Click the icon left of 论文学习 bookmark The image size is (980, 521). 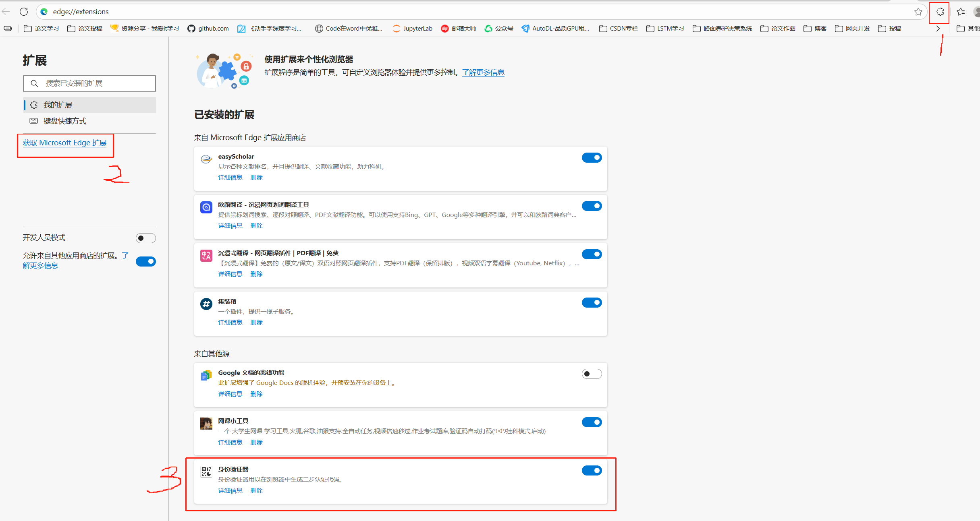(x=8, y=29)
